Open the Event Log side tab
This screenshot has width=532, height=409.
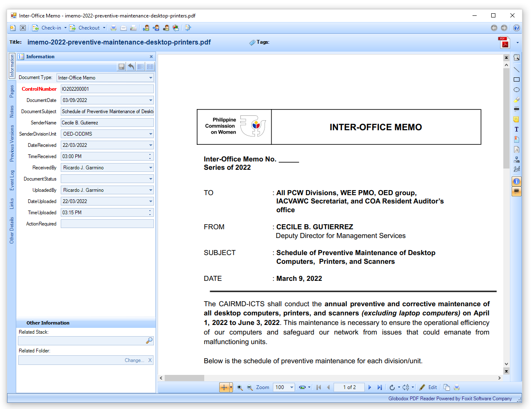point(12,180)
